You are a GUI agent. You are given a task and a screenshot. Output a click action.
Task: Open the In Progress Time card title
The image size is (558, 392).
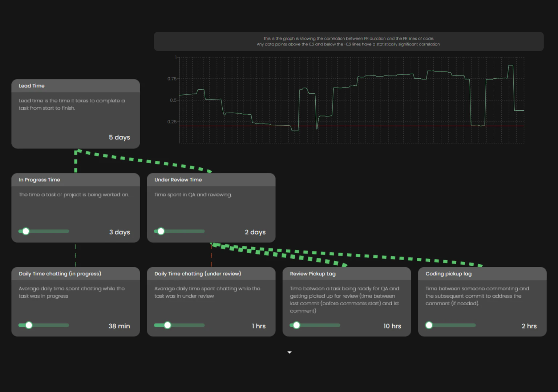pyautogui.click(x=39, y=180)
